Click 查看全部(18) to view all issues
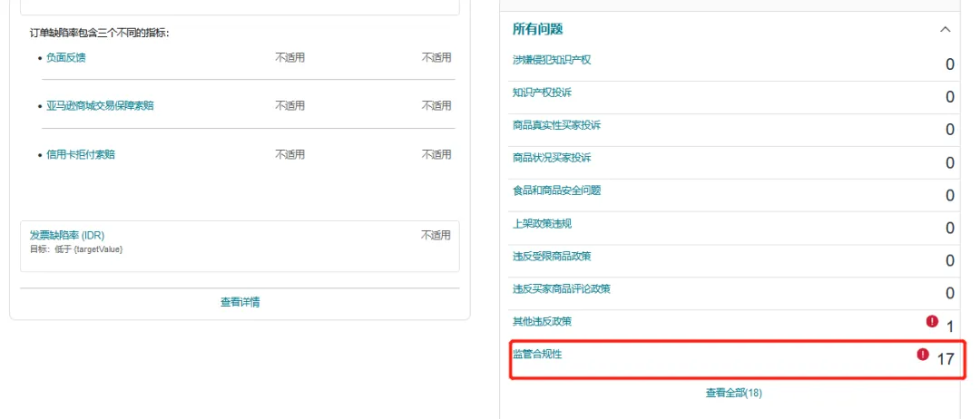Screen dimensions: 980x419 coord(733,394)
